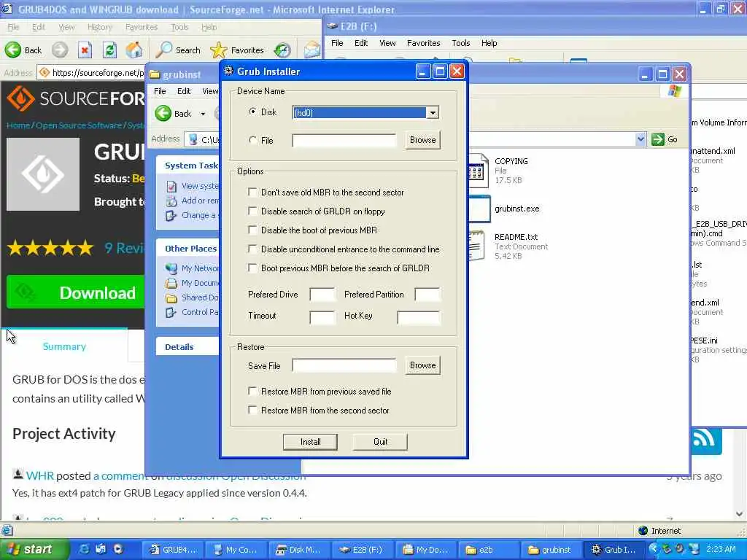Open Help menu in E2B (F:) window

coord(489,43)
